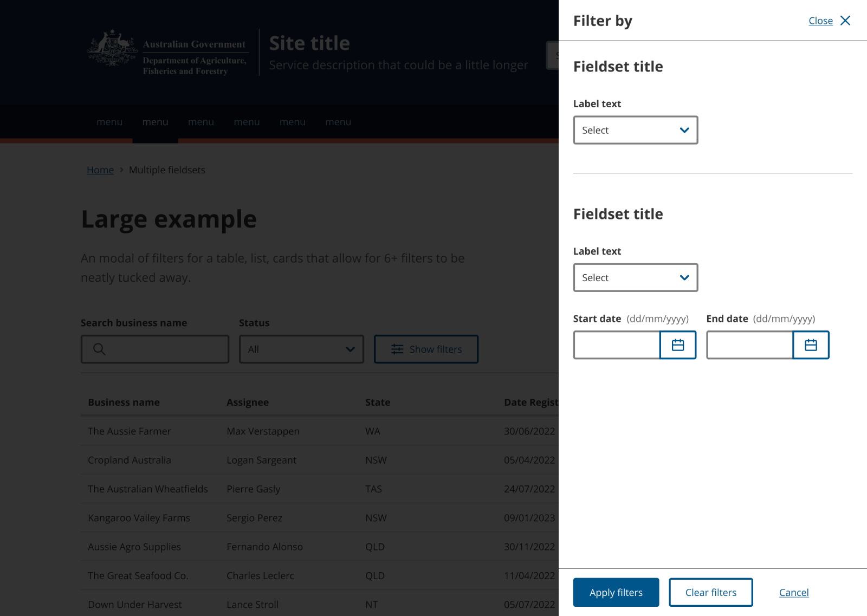Click the breadcrumb chevron after Home
The width and height of the screenshot is (867, 616).
point(121,170)
